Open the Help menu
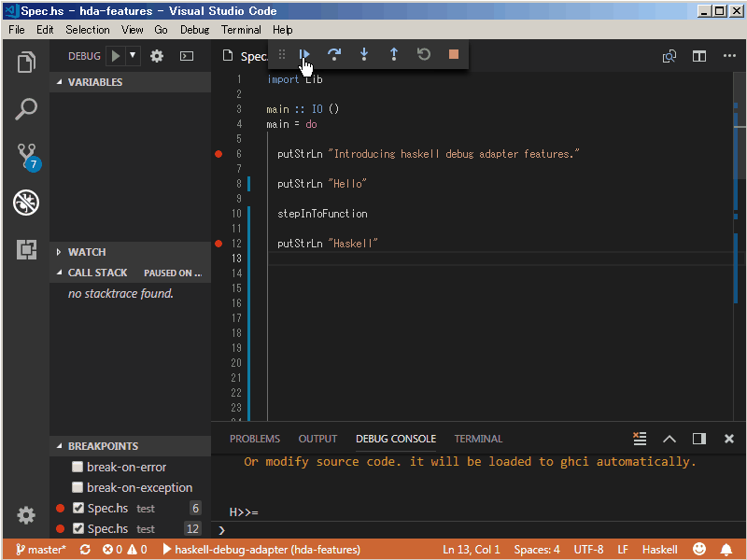This screenshot has width=747, height=560. click(x=283, y=30)
